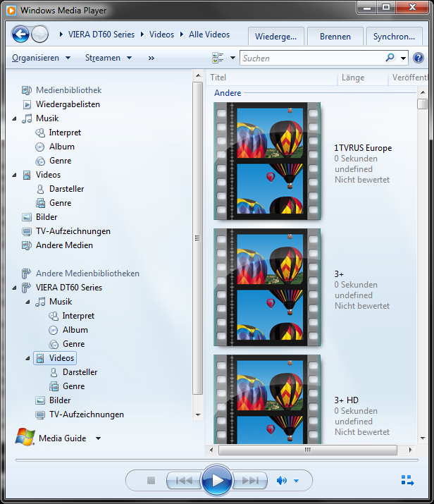Screen dimensions: 434x504
Task: Open help with the question mark icon
Action: pyautogui.click(x=418, y=58)
